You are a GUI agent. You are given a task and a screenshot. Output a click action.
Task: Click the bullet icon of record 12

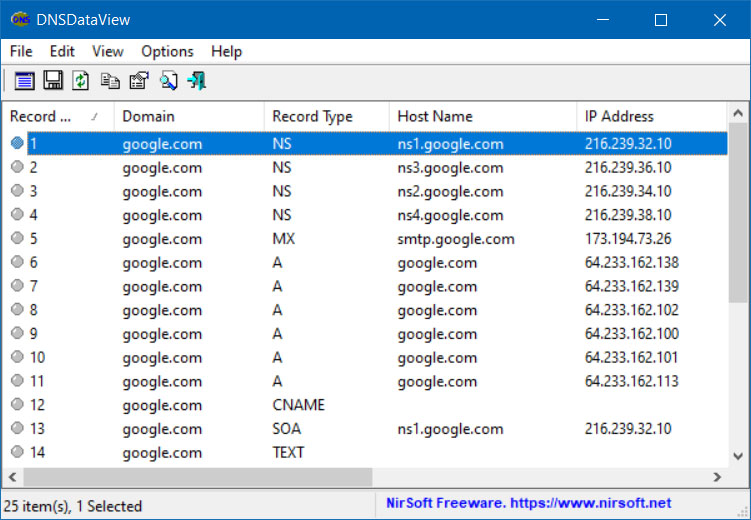pos(17,404)
